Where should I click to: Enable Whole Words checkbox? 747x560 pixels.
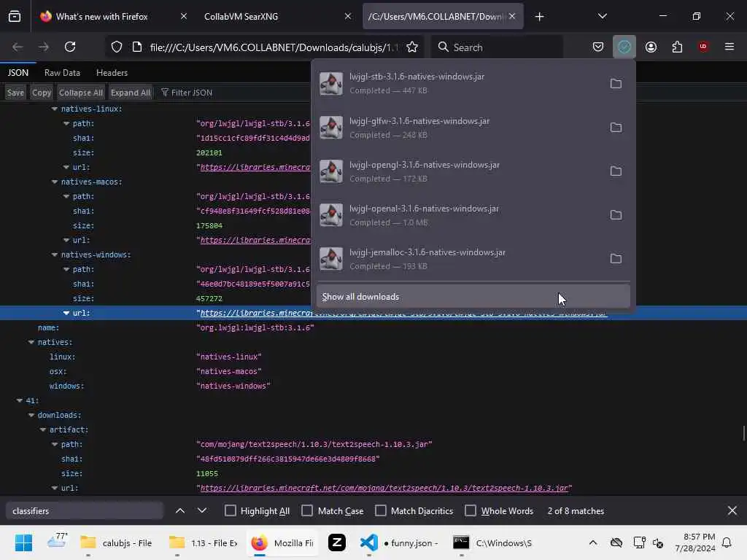[471, 510]
